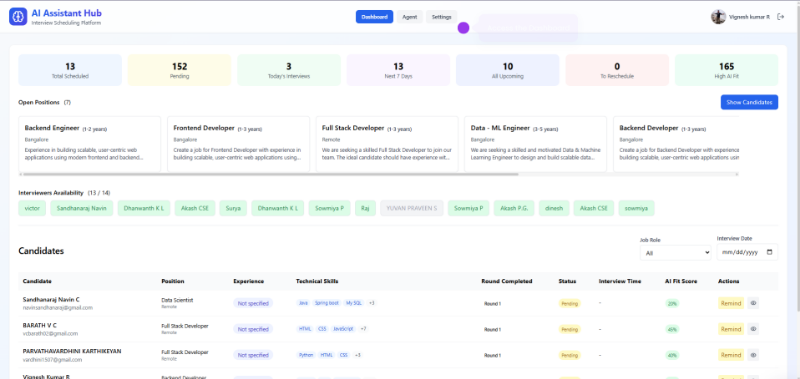Screen dimensions: 800x379
Task: Click the AI Assistant Hub brain logo
Action: coord(18,16)
